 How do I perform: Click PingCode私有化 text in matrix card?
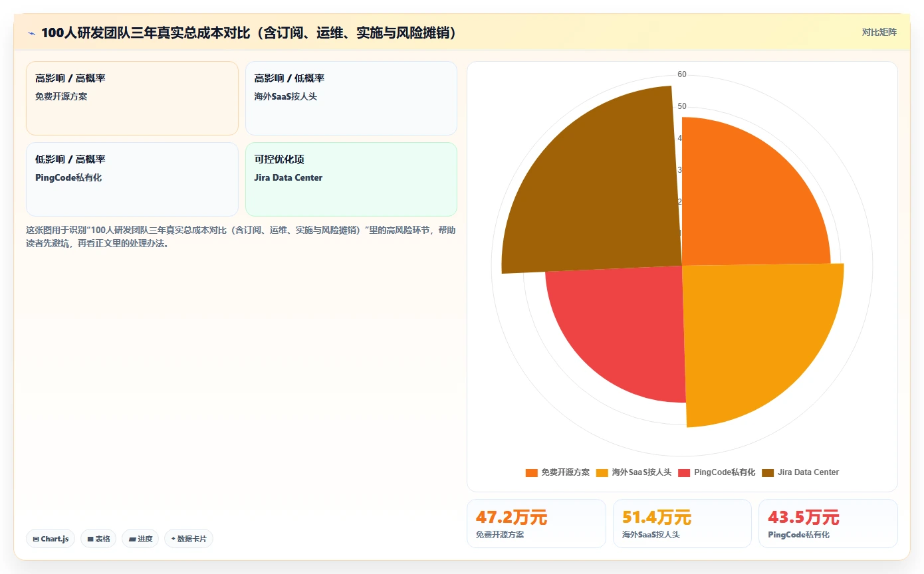coord(68,177)
